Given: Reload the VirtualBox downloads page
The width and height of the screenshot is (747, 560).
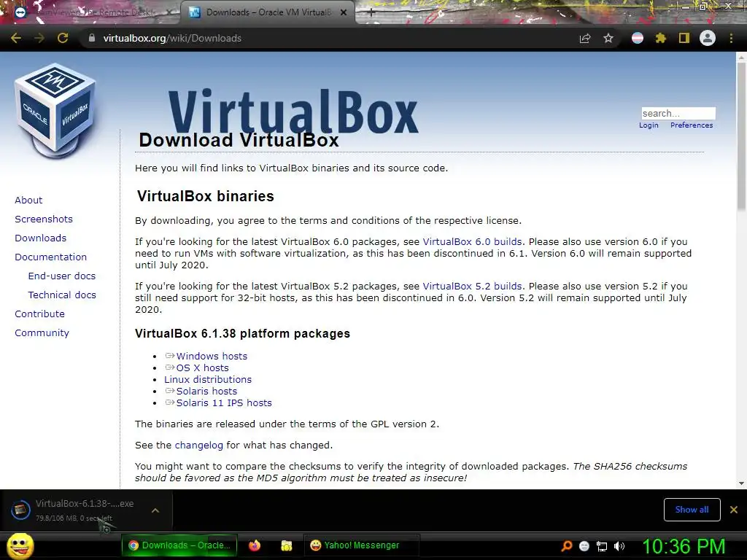Looking at the screenshot, I should pos(63,38).
